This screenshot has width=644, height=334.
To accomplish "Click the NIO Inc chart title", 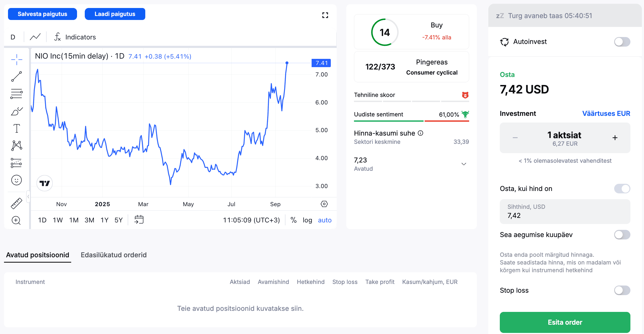I will click(80, 56).
